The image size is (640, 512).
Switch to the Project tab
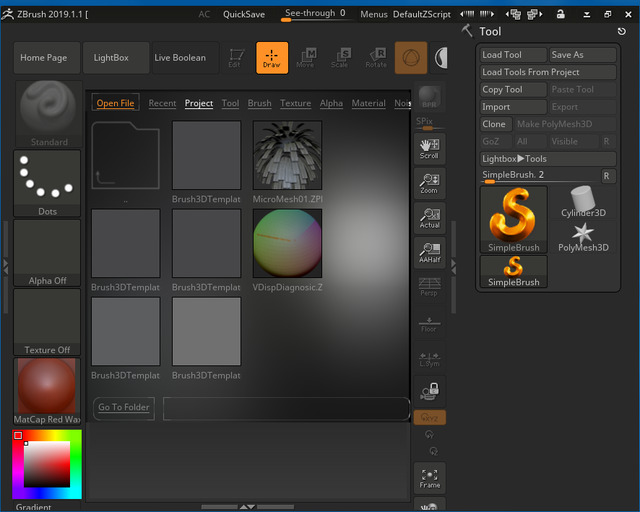[199, 103]
